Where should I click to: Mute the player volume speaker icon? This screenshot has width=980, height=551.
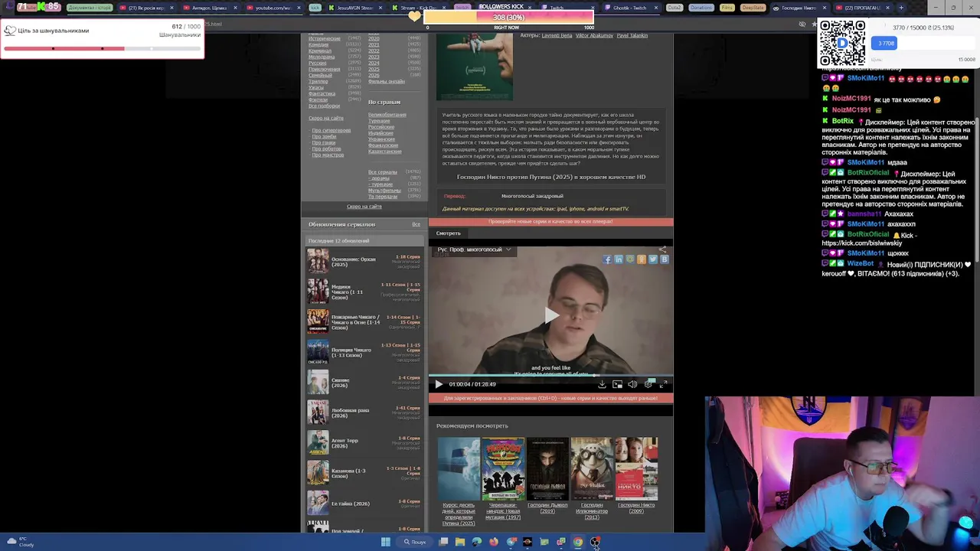coord(632,384)
